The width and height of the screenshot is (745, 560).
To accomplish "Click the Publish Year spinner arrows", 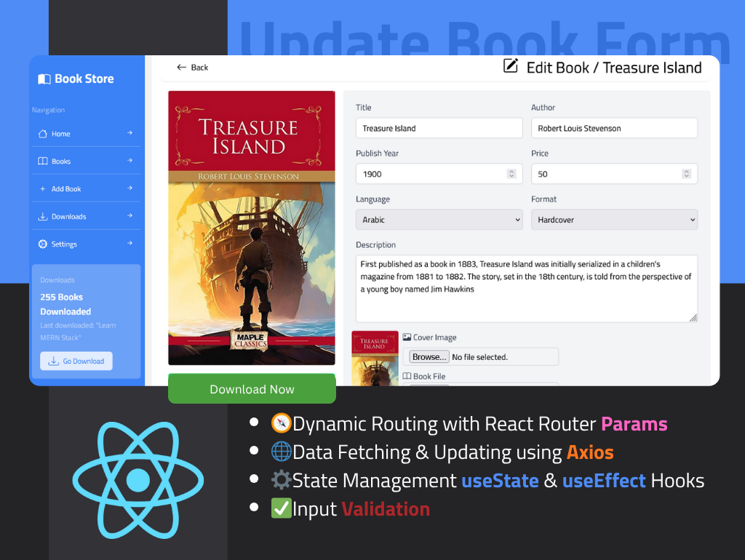I will pos(511,174).
